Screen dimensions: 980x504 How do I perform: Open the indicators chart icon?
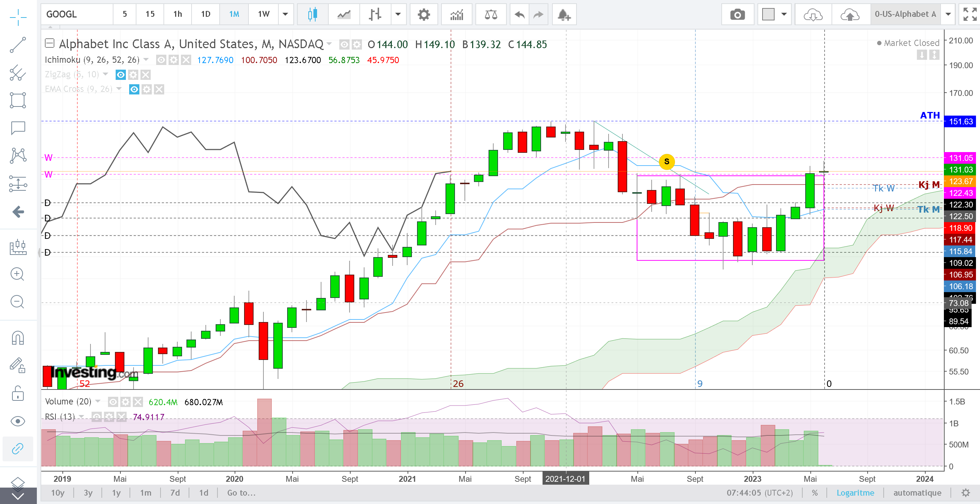(456, 15)
